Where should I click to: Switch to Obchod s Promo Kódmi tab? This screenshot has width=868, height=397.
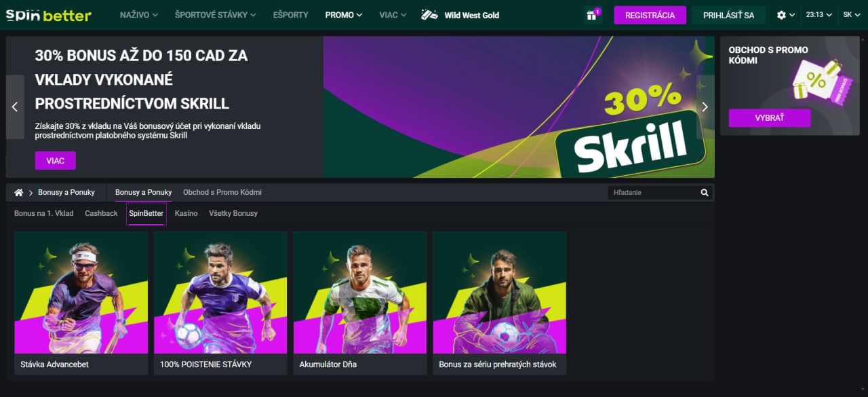(222, 193)
